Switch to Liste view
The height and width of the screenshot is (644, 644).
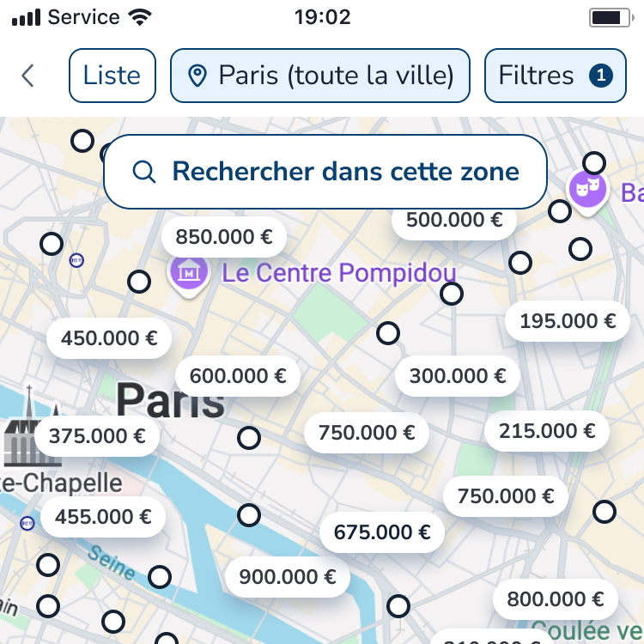[x=112, y=76]
